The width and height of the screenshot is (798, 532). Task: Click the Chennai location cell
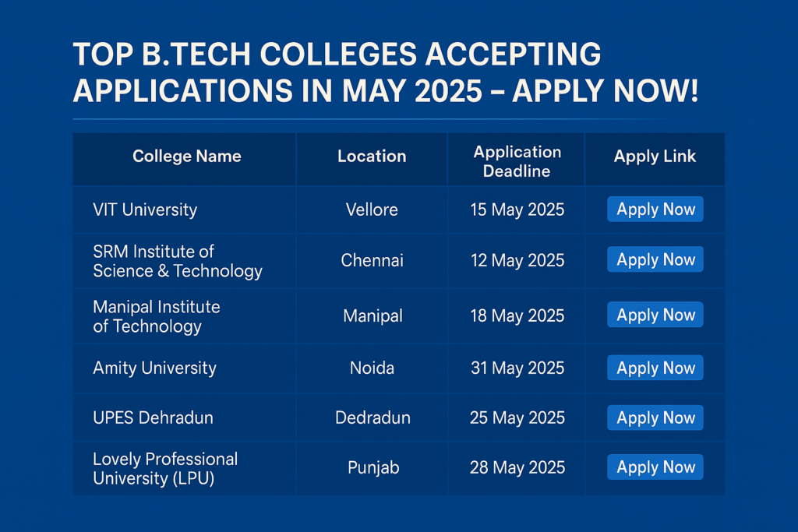click(x=372, y=260)
